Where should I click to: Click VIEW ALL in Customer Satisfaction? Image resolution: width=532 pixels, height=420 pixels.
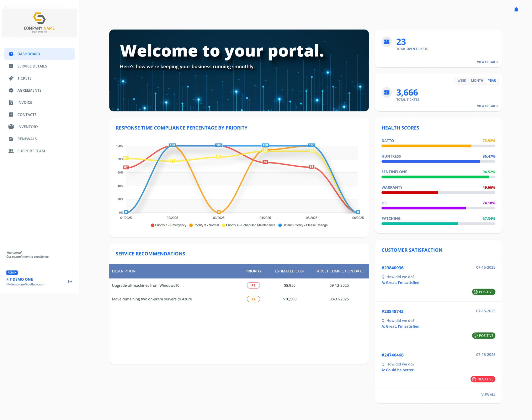point(488,394)
